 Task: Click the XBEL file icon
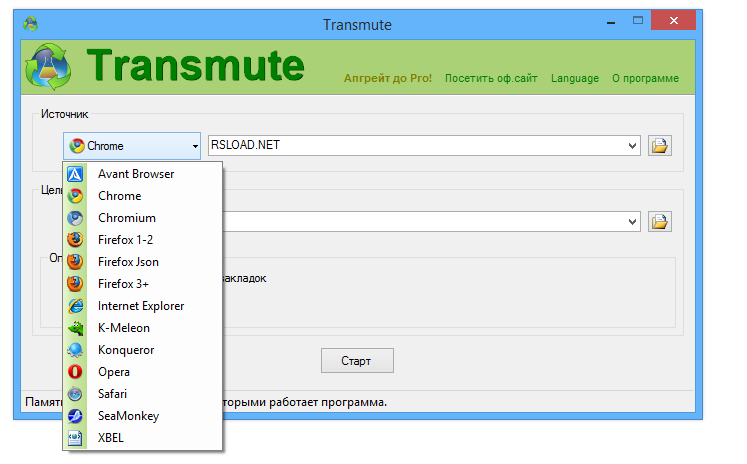click(75, 438)
